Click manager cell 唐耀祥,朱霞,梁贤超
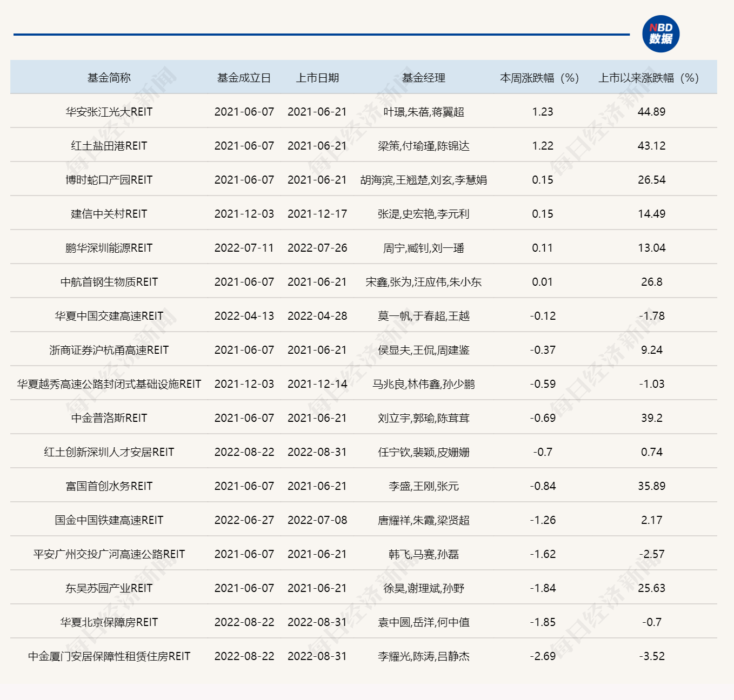The width and height of the screenshot is (734, 700). 424,520
